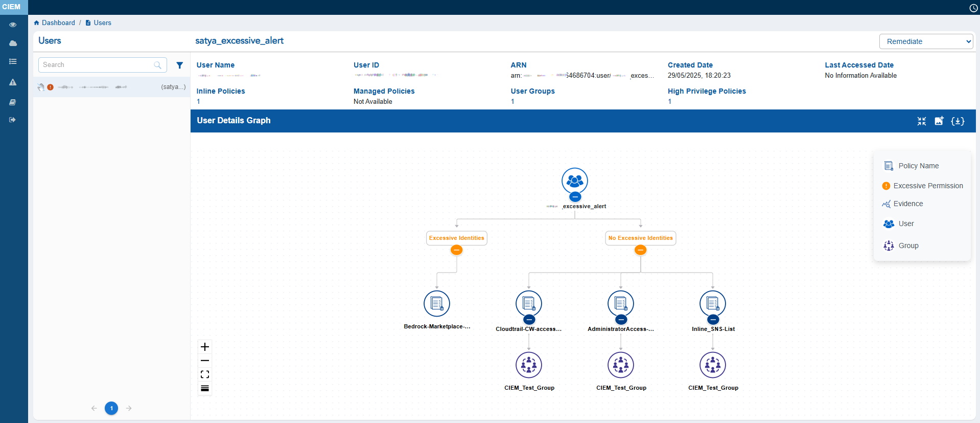The width and height of the screenshot is (980, 423).
Task: Open the Remediate dropdown
Action: 926,41
